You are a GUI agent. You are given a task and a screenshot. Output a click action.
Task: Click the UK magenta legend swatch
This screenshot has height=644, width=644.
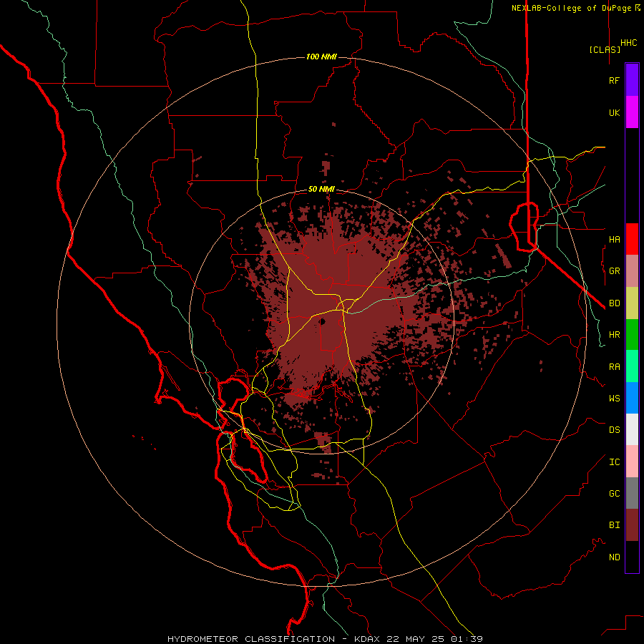pos(632,112)
